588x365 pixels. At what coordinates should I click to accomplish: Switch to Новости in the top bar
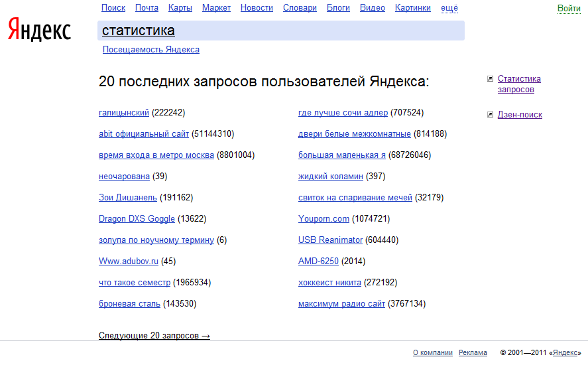(257, 8)
